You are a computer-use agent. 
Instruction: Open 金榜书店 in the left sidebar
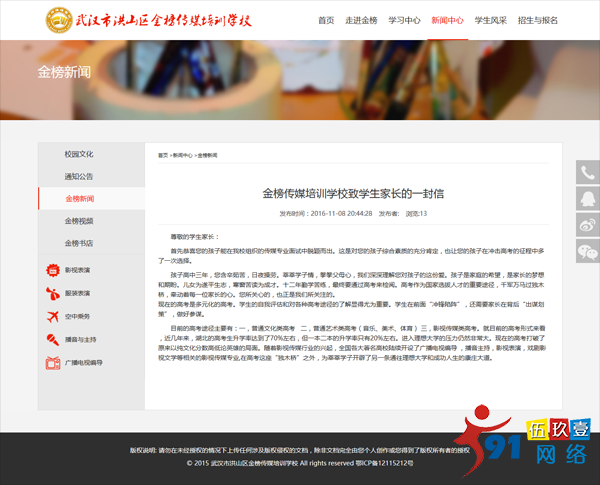click(79, 242)
